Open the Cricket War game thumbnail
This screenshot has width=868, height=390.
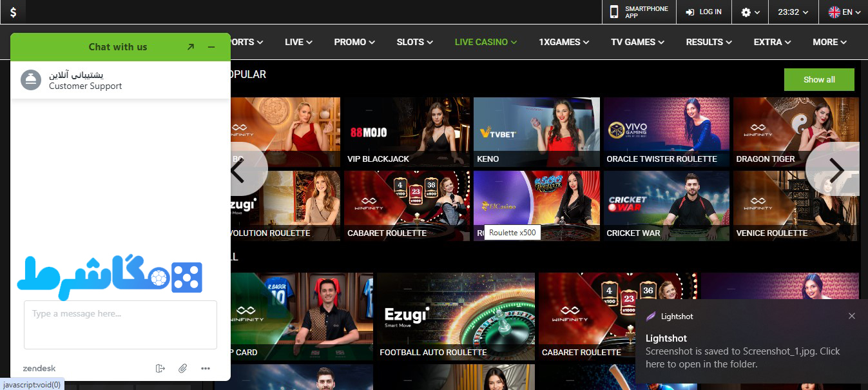pos(666,206)
